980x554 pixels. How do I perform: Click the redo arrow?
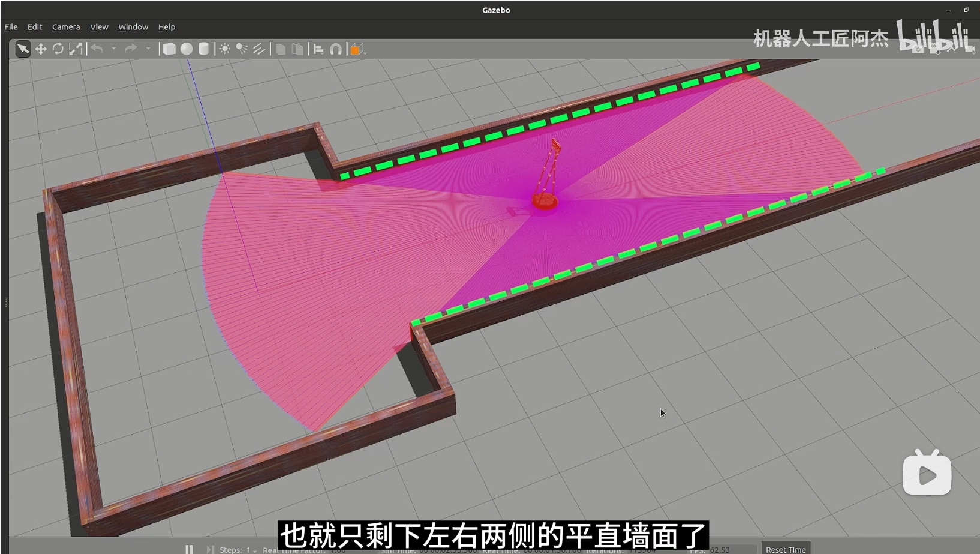(131, 49)
